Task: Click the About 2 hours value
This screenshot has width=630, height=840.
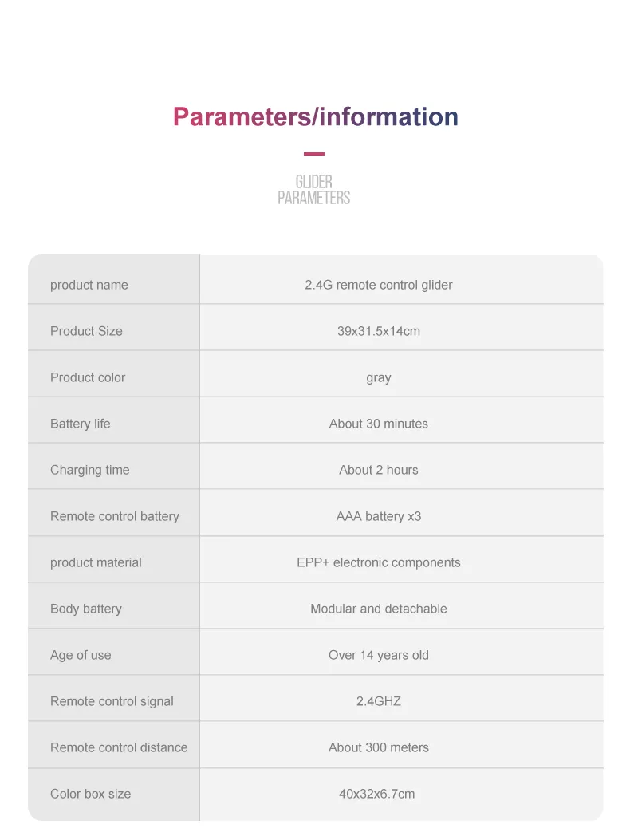Action: pyautogui.click(x=378, y=470)
